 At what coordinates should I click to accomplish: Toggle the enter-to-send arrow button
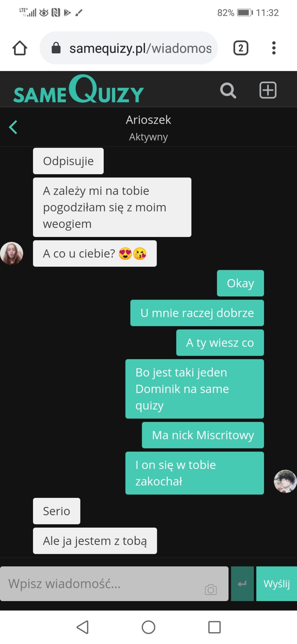pyautogui.click(x=242, y=584)
